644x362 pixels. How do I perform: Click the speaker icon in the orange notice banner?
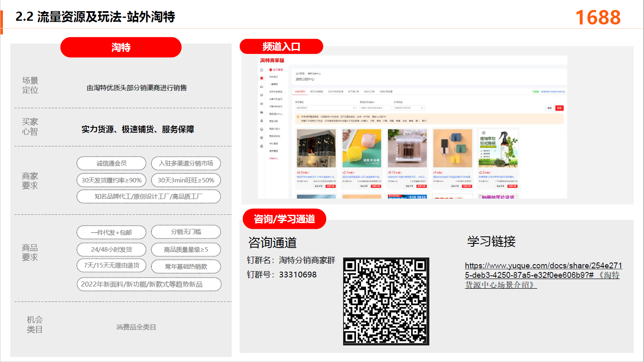tap(298, 117)
